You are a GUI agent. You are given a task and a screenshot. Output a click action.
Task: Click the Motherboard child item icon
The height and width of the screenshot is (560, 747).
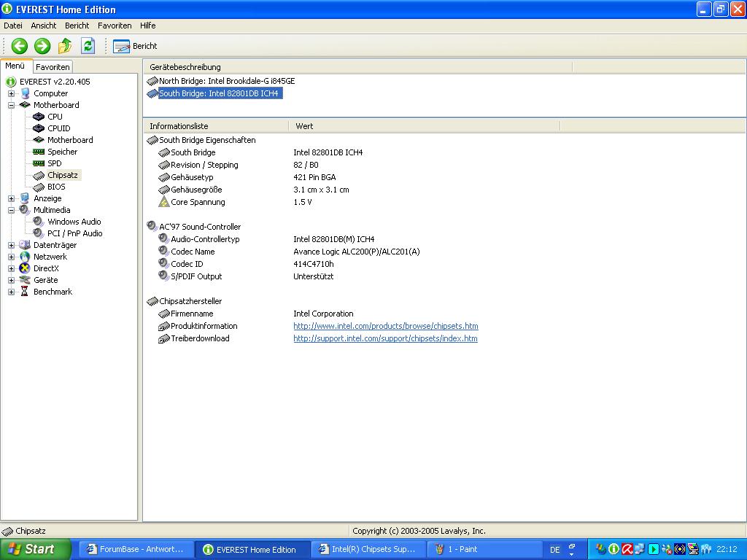(39, 140)
